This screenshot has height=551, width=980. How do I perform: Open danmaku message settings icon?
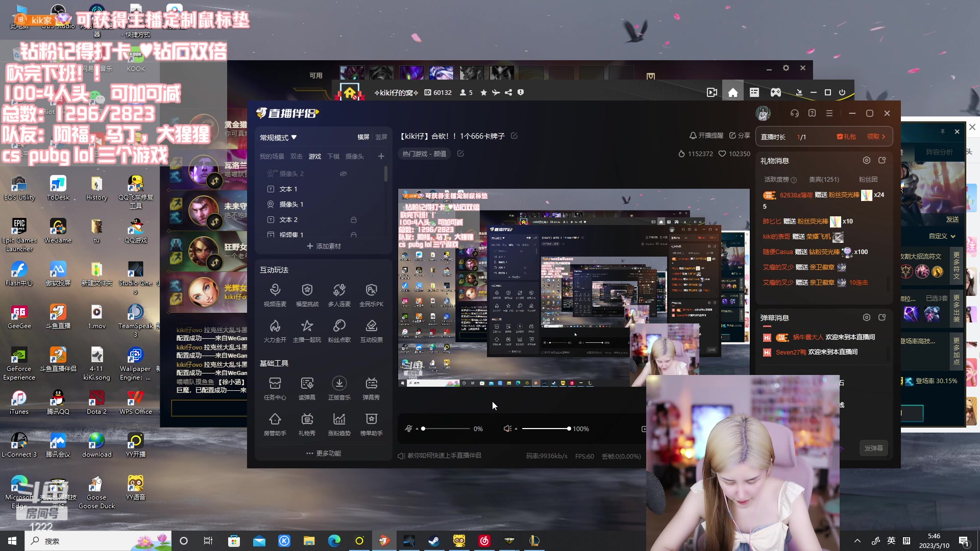867,317
